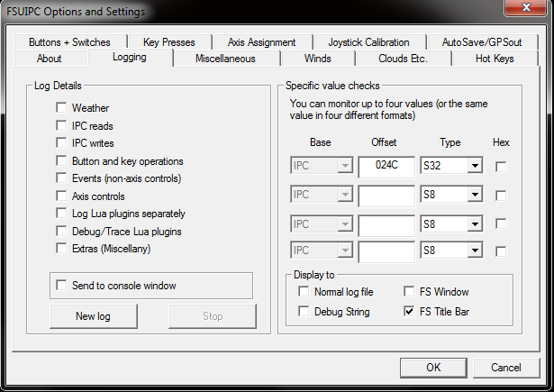Enable Debug/Trace Lua plugins
The image size is (554, 392).
tap(61, 232)
